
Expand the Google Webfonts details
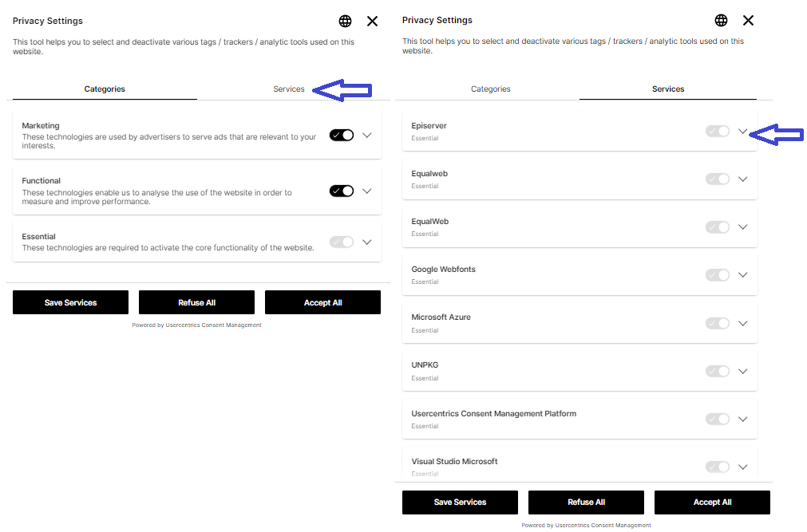(x=742, y=274)
